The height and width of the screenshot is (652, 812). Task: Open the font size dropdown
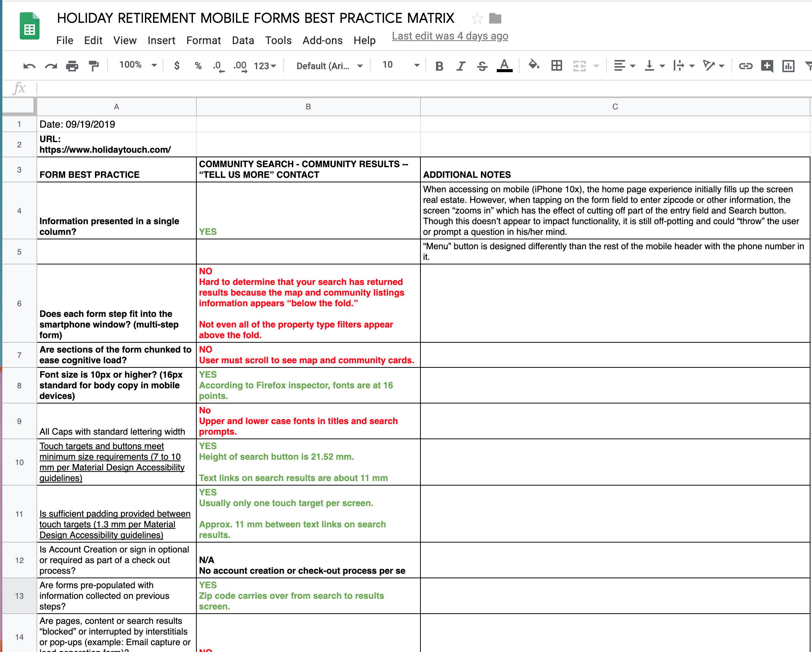coord(401,65)
